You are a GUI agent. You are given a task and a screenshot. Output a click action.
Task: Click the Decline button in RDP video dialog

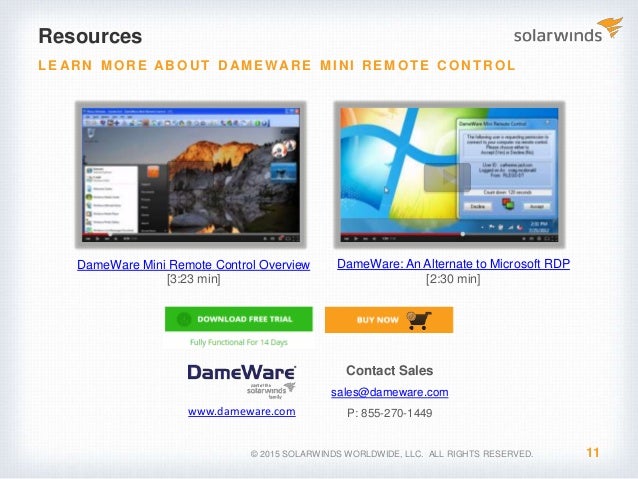tap(478, 206)
